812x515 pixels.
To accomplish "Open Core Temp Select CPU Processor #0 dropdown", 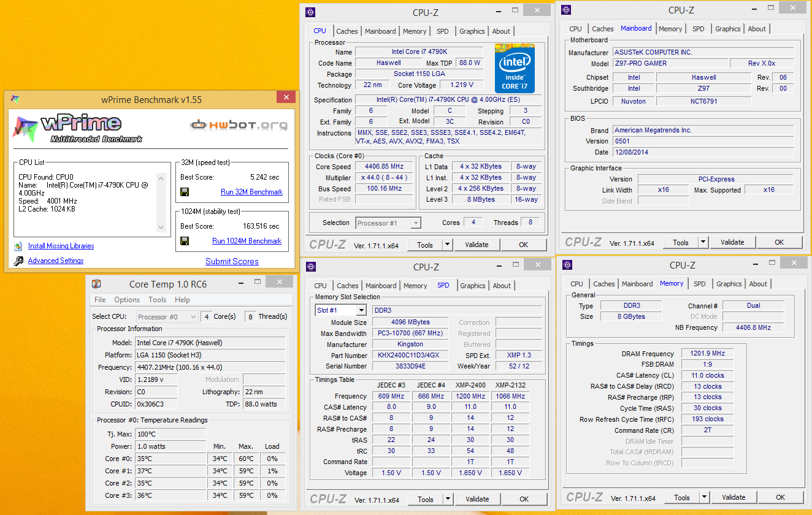I will 193,317.
